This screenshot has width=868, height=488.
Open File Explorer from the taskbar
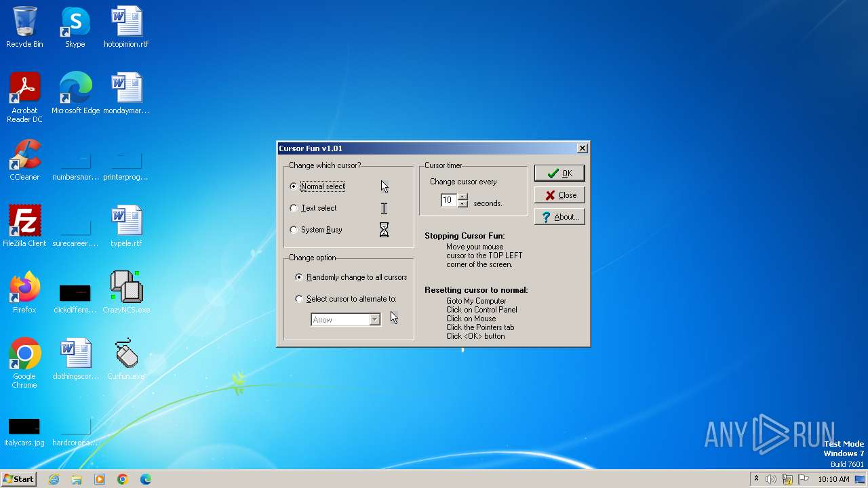tap(77, 479)
